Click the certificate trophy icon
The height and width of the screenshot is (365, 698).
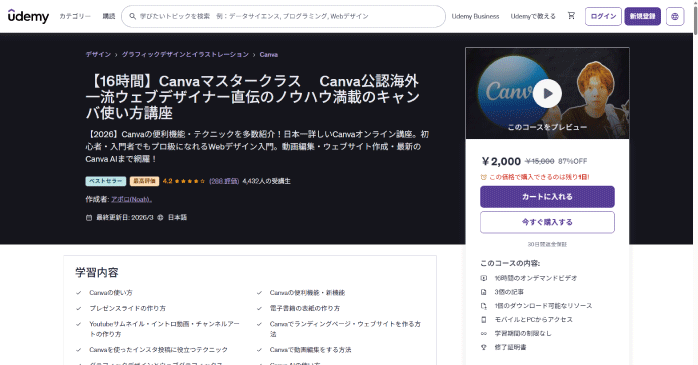pos(483,347)
